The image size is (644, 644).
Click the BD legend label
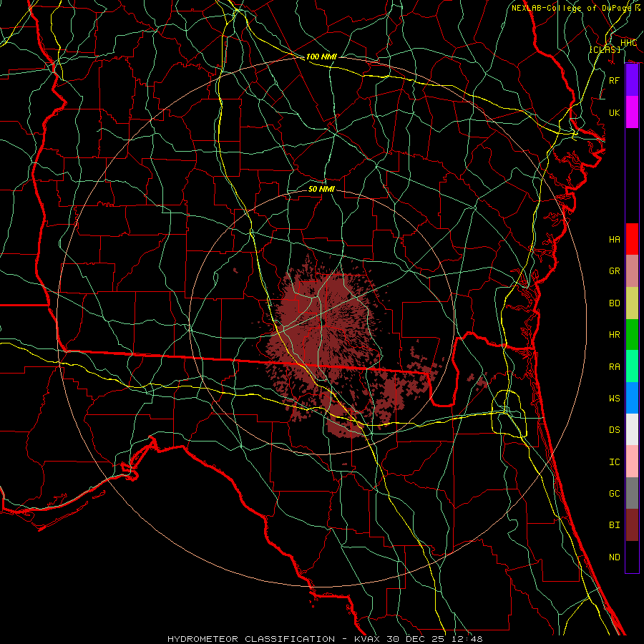pos(615,303)
